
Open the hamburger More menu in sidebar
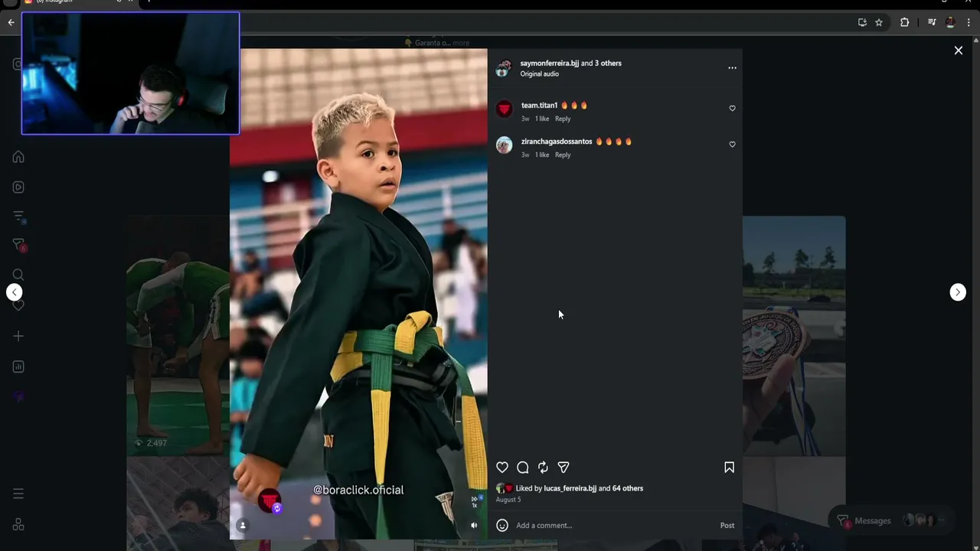tap(18, 494)
